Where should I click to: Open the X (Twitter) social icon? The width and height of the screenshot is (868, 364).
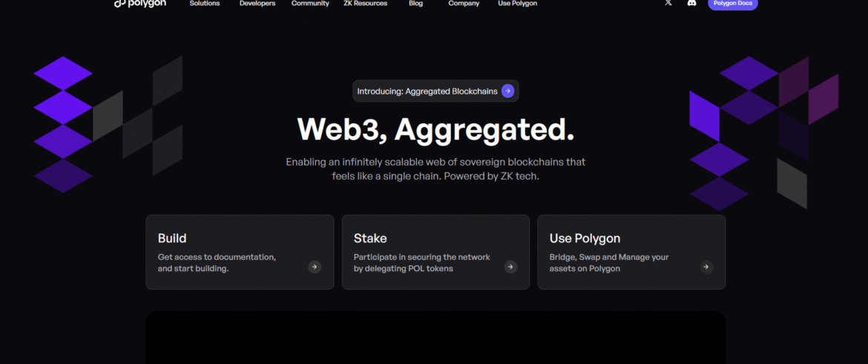668,3
